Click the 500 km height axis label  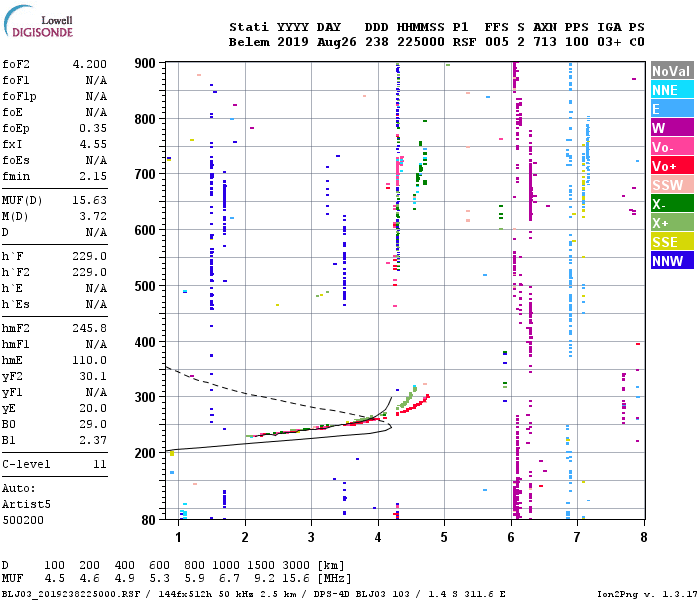[x=145, y=286]
